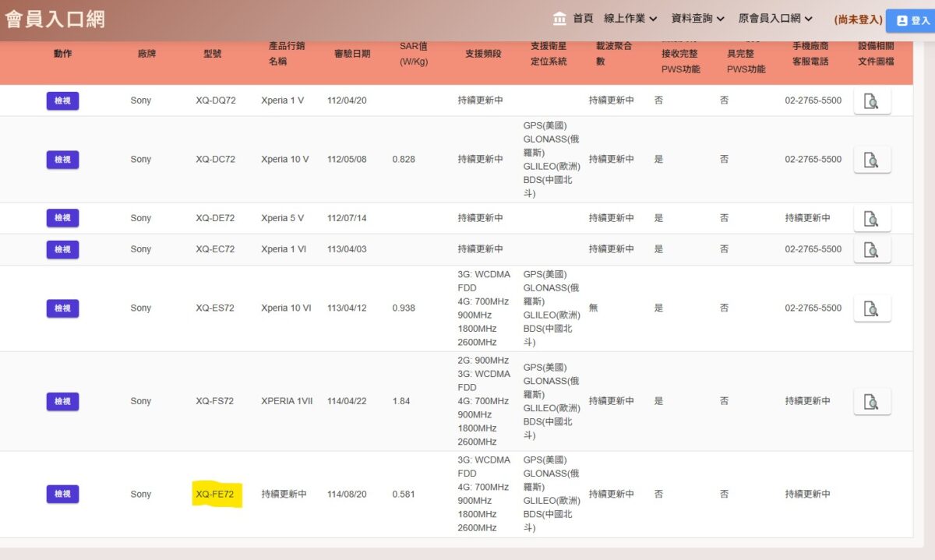Click the 112/07/14 date cell
The width and height of the screenshot is (935, 560).
347,218
